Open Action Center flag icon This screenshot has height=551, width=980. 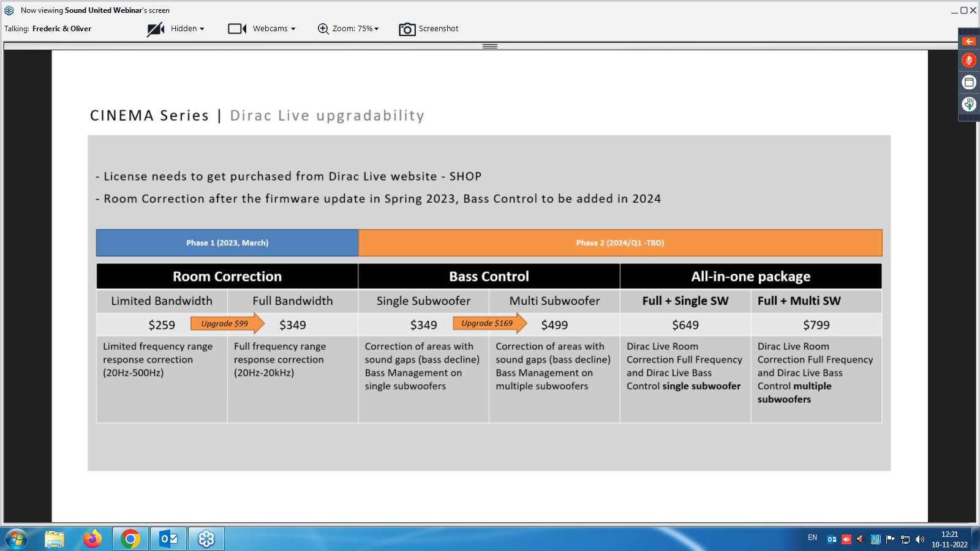890,539
